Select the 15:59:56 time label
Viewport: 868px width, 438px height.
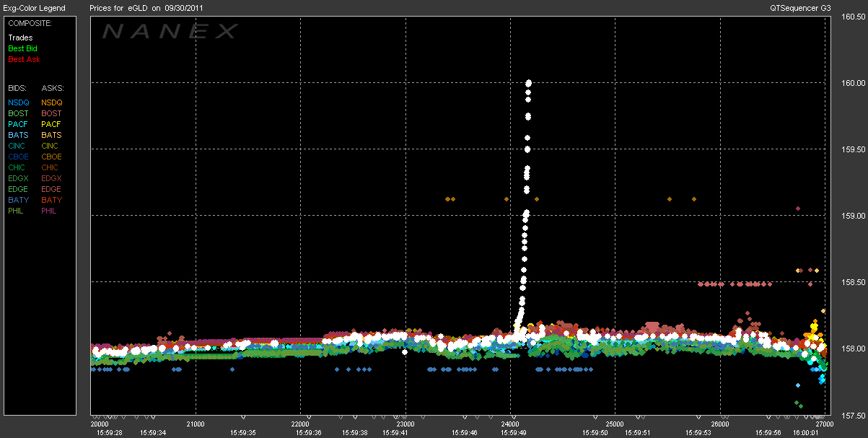tap(768, 433)
